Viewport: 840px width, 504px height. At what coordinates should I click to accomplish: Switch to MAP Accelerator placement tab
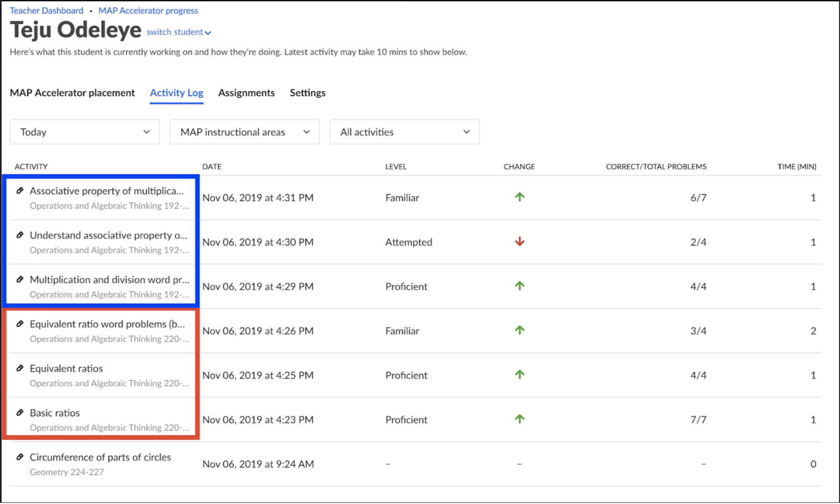pos(72,93)
